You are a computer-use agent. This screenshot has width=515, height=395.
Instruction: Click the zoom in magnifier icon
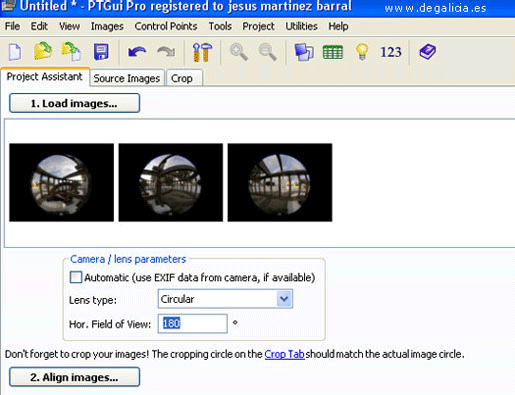pos(239,52)
